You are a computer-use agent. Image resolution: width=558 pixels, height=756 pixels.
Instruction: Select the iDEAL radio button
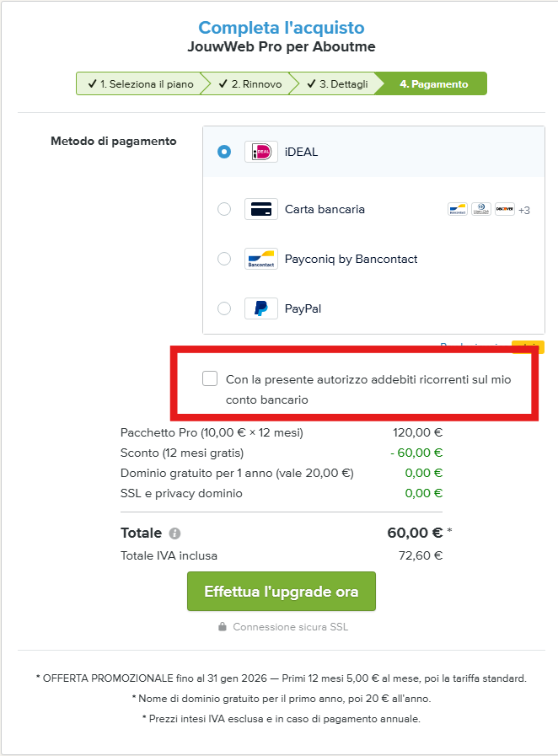tap(223, 152)
